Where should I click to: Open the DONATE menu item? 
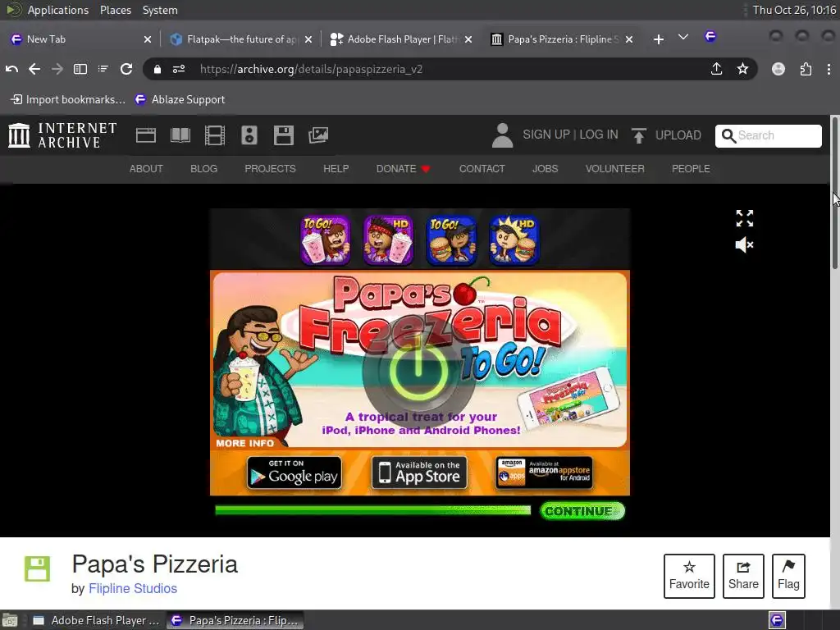click(x=403, y=169)
